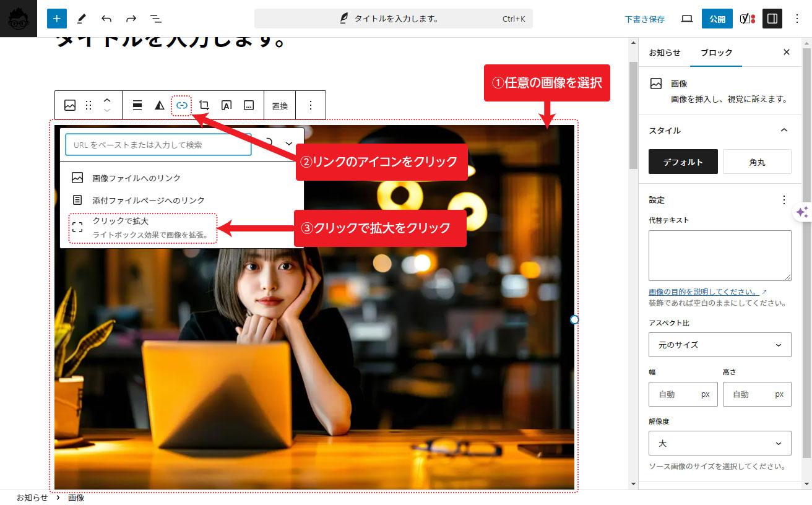Open the 解像度 dropdown showing 大

pyautogui.click(x=720, y=443)
